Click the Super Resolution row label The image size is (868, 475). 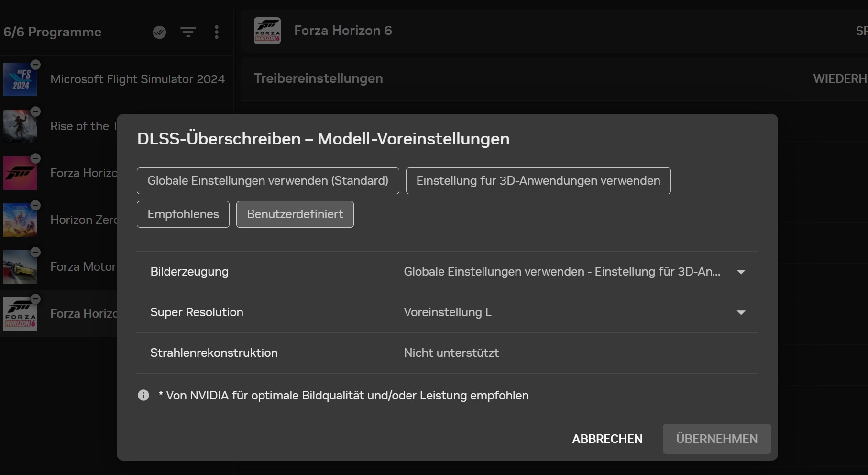coord(197,312)
